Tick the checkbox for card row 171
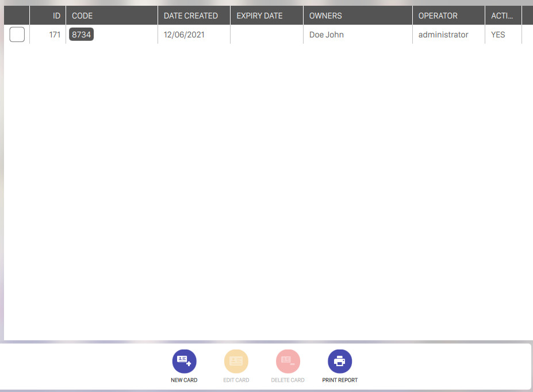 [x=17, y=35]
